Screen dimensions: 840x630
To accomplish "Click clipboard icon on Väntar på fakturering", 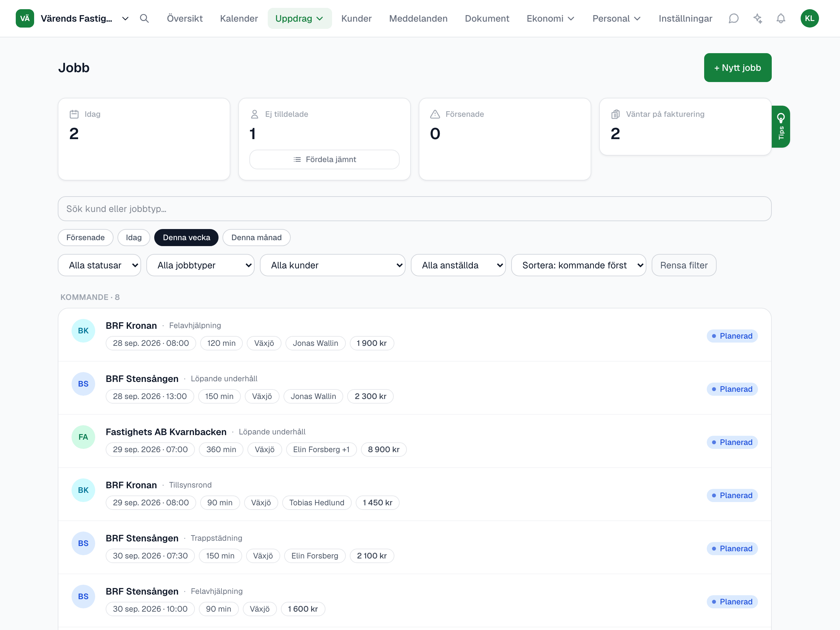I will (616, 114).
